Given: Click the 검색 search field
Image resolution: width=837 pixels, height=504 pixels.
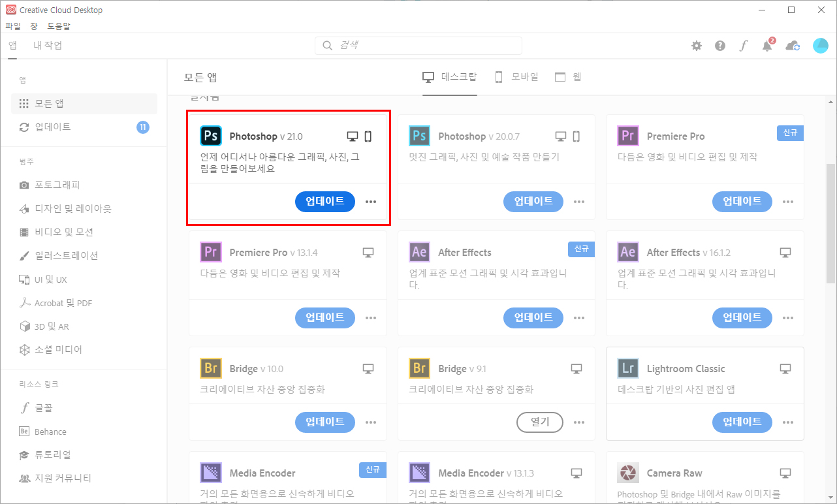Looking at the screenshot, I should [419, 46].
